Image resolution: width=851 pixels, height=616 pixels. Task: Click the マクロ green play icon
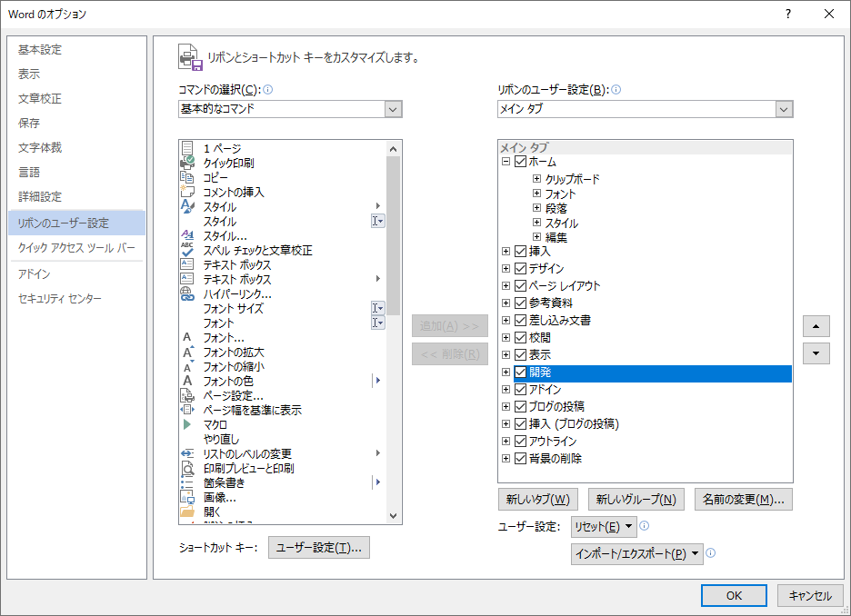pyautogui.click(x=187, y=424)
